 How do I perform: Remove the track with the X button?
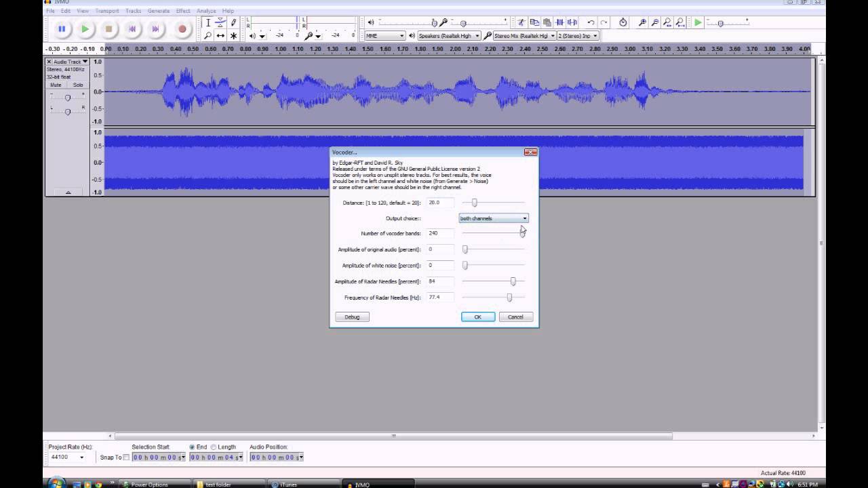pyautogui.click(x=50, y=62)
